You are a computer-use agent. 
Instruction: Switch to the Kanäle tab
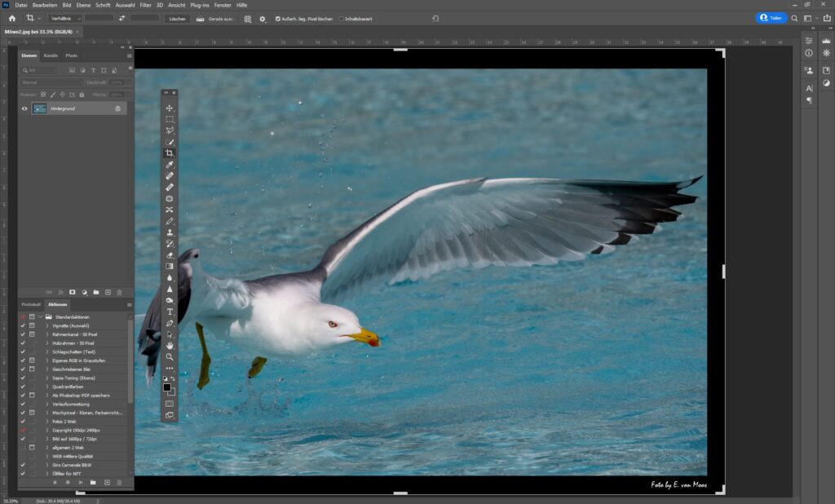coord(51,55)
